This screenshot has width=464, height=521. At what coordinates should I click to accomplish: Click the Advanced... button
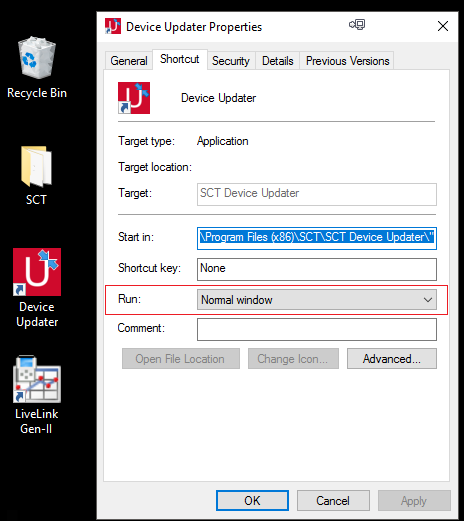392,359
